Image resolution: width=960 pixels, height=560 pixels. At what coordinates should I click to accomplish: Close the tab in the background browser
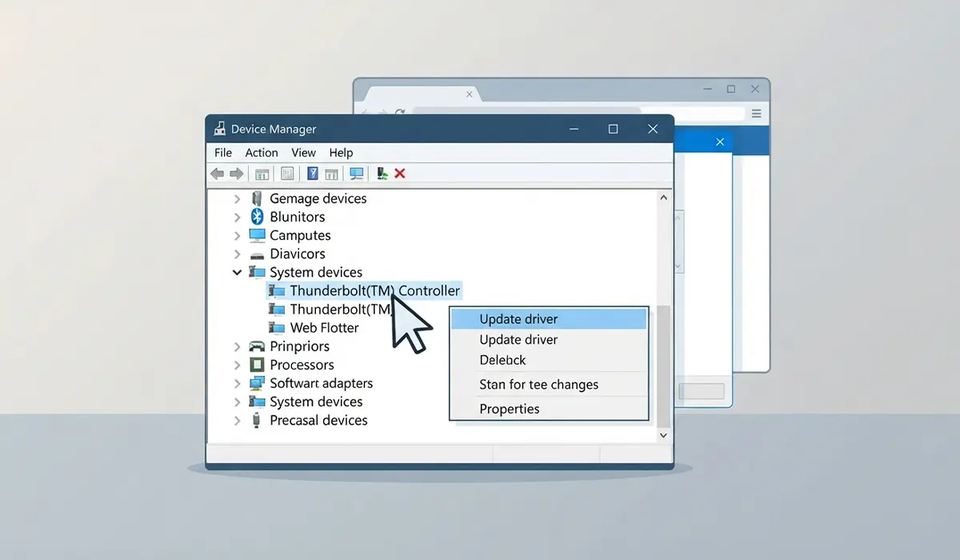470,94
